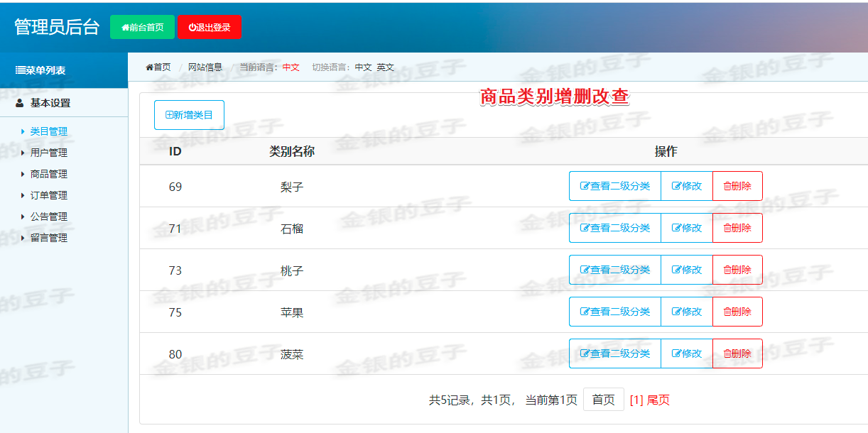Open 留言管理 in the sidebar
This screenshot has height=433, width=868.
tap(49, 238)
